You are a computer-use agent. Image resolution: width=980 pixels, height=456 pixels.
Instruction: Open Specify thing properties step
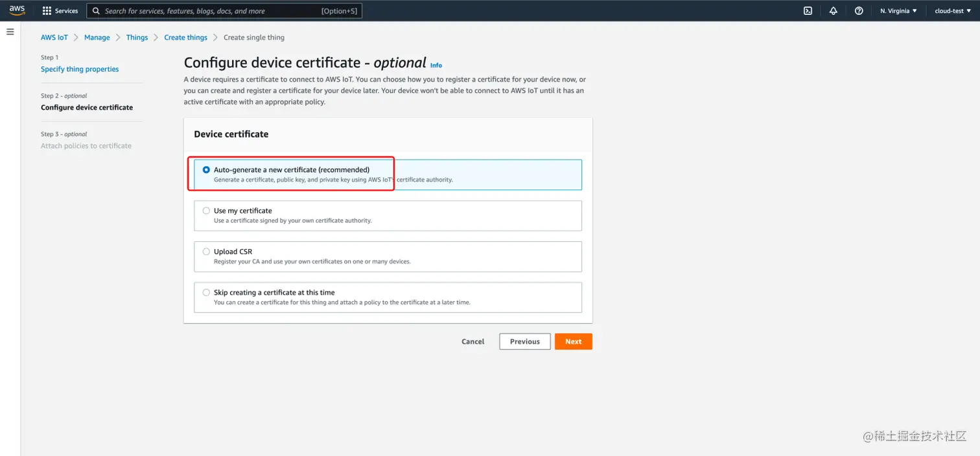[80, 69]
